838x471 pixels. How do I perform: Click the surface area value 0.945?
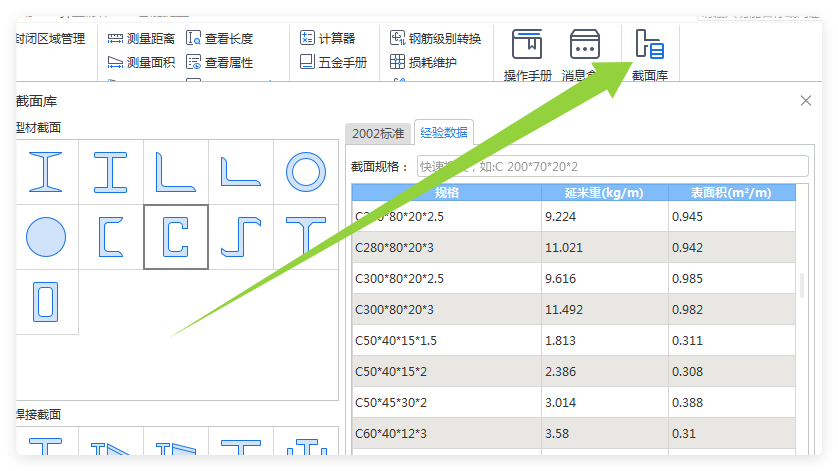coord(687,217)
